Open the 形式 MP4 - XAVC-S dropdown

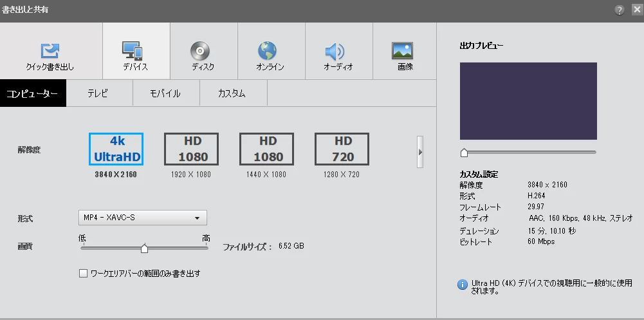(x=143, y=218)
